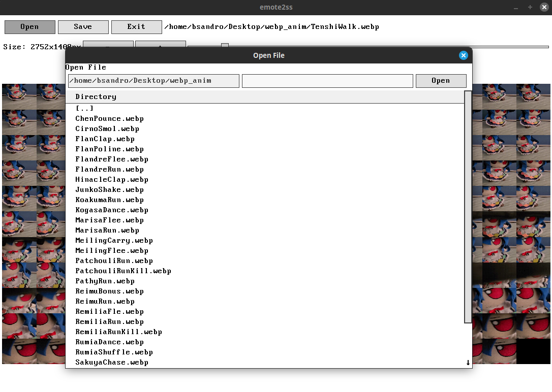The height and width of the screenshot is (392, 552).
Task: Open the parent directory entry [..]
Action: click(x=85, y=108)
